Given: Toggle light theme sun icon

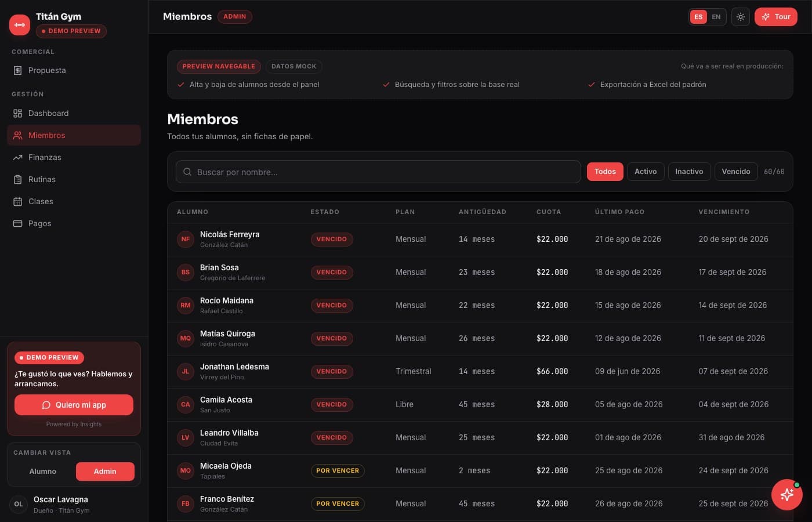Looking at the screenshot, I should tap(741, 17).
